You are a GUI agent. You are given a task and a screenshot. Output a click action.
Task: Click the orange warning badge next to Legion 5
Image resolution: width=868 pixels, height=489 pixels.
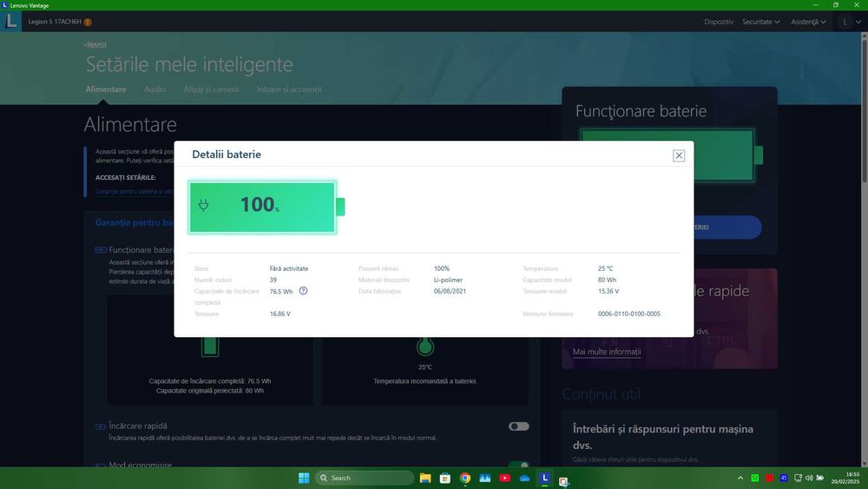88,23
